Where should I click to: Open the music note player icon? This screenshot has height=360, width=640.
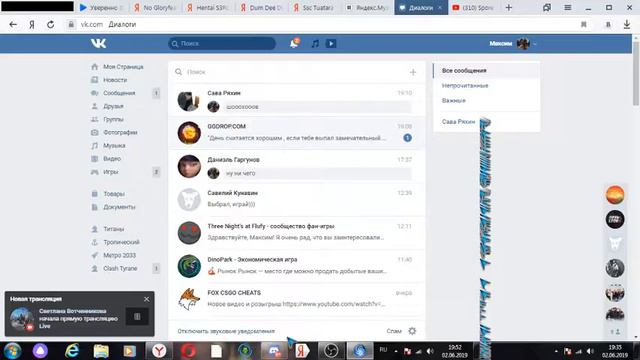(x=315, y=43)
